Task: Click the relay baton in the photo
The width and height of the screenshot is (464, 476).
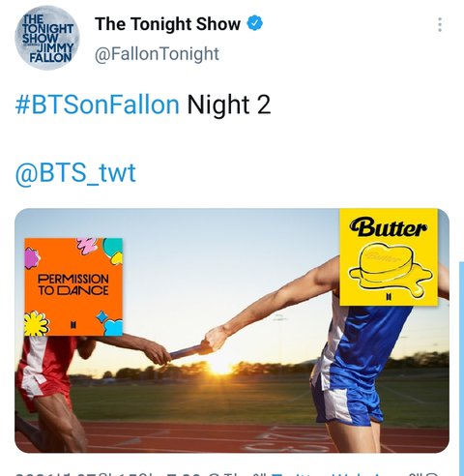Action: pyautogui.click(x=188, y=351)
